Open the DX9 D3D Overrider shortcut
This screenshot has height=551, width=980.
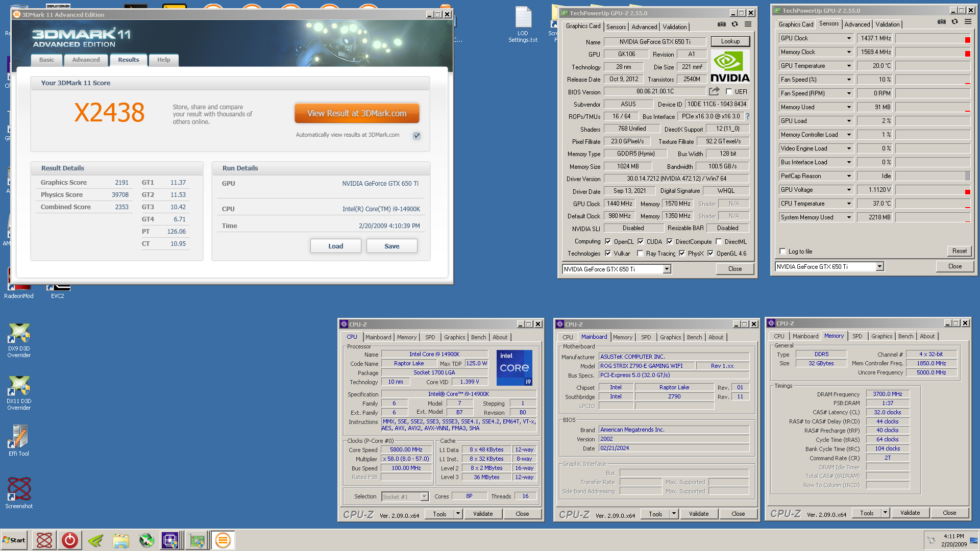pyautogui.click(x=19, y=341)
